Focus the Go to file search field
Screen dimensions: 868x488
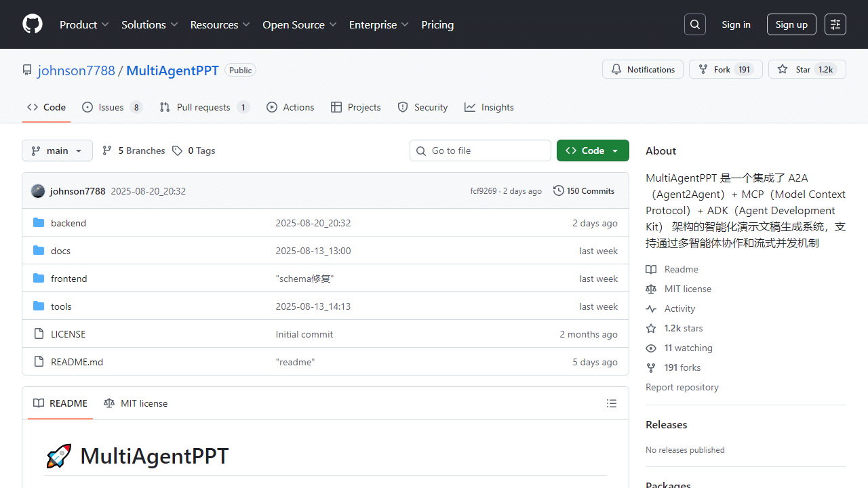480,150
